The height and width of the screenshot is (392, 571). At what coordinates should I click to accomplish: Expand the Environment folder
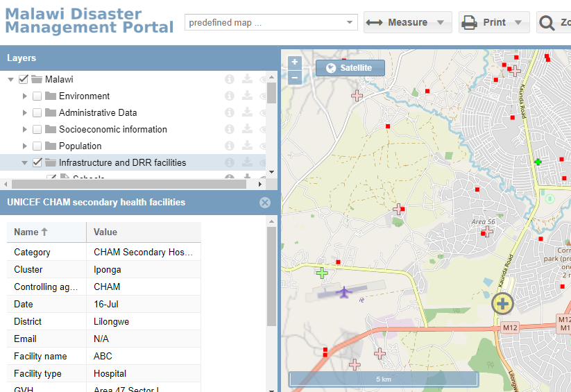pyautogui.click(x=24, y=96)
